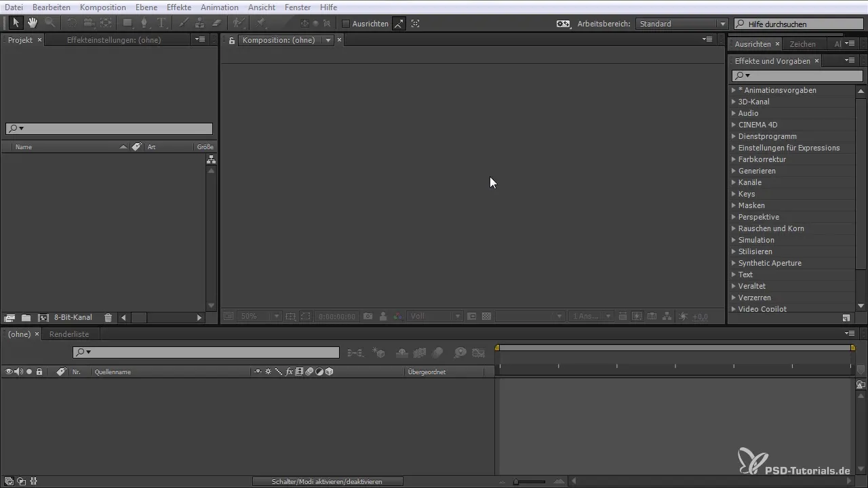This screenshot has width=868, height=488.
Task: Click the audio speaker column header
Action: pos(18,371)
